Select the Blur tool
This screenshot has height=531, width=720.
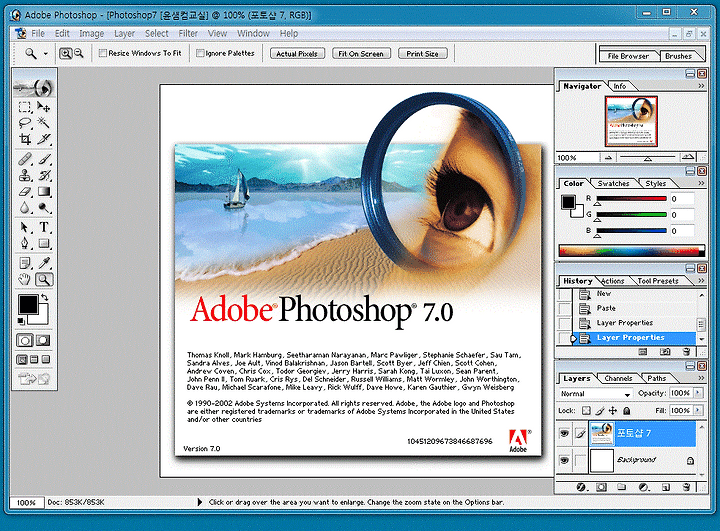(x=25, y=207)
